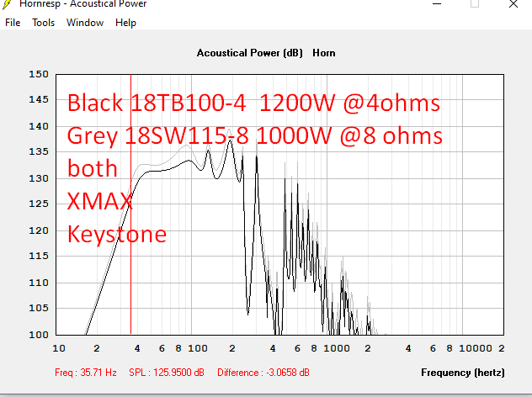Open the File menu

13,23
